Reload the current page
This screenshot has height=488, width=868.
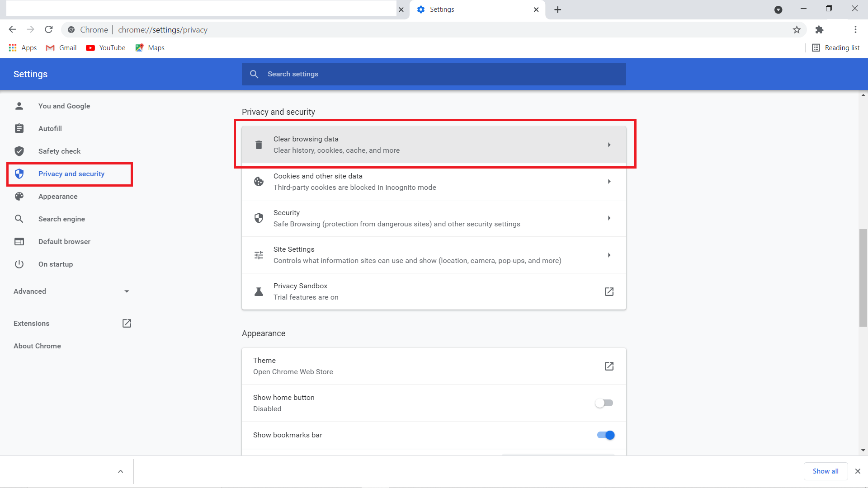pos(49,29)
